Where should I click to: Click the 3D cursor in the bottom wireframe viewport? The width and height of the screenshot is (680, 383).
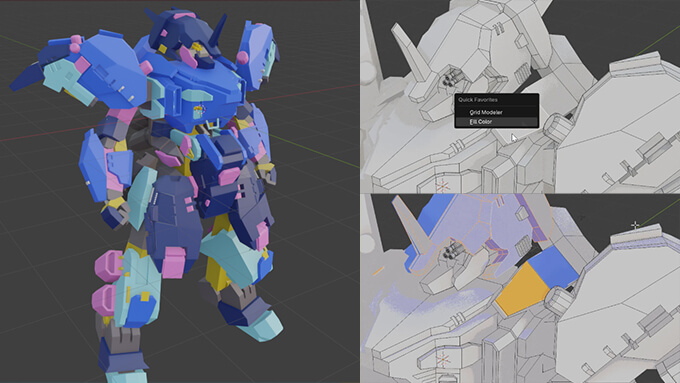coord(442,360)
